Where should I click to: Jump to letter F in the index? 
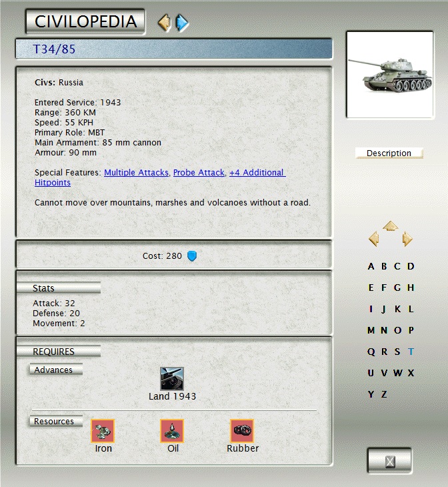[384, 288]
